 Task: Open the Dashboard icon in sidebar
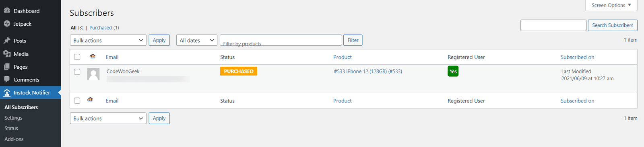(7, 11)
